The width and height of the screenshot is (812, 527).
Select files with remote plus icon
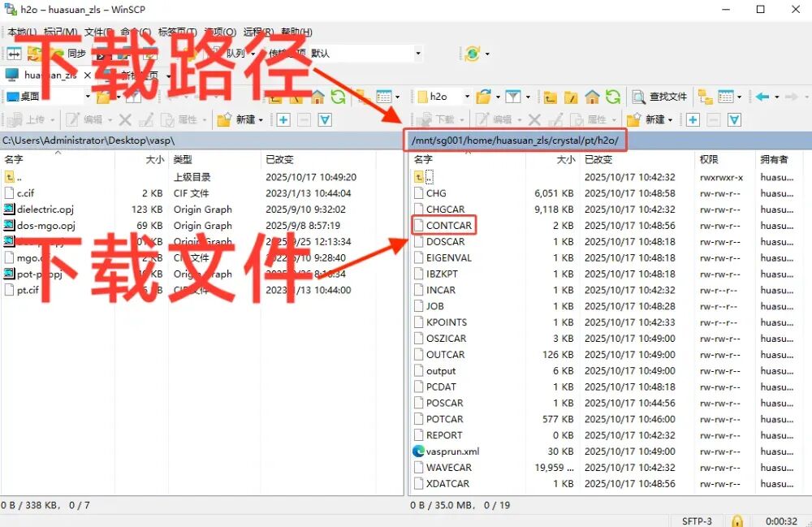[693, 119]
